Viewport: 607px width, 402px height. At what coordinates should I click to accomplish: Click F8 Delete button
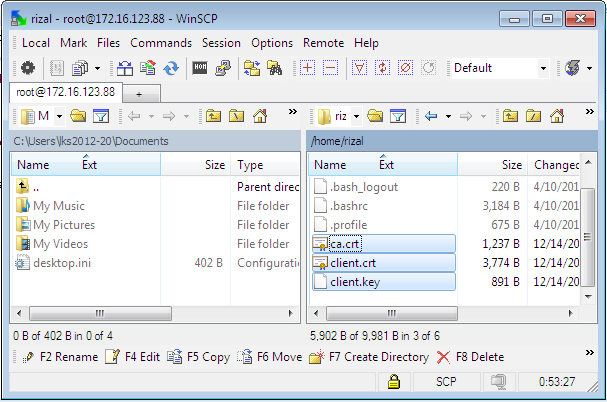[x=470, y=357]
